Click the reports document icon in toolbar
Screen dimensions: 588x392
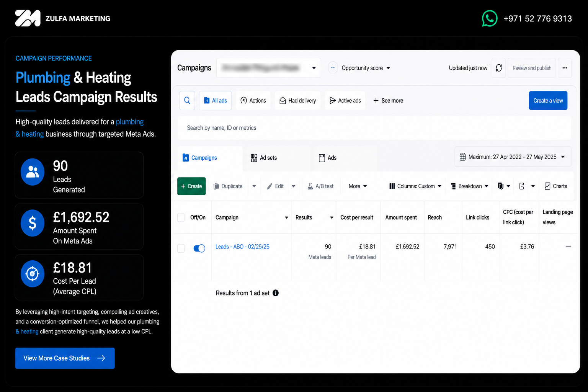pos(500,186)
